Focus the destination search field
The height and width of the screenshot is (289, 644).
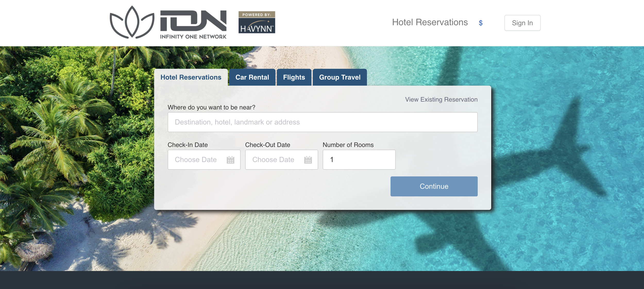click(x=323, y=122)
